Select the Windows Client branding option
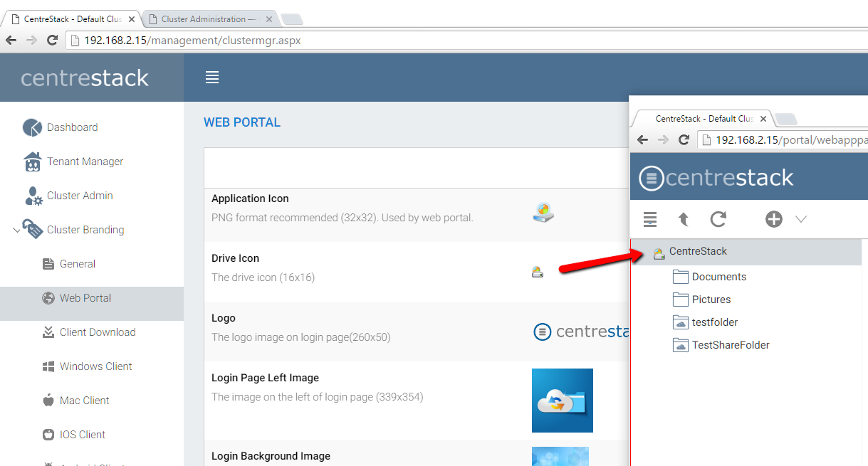Image resolution: width=868 pixels, height=466 pixels. (x=95, y=366)
